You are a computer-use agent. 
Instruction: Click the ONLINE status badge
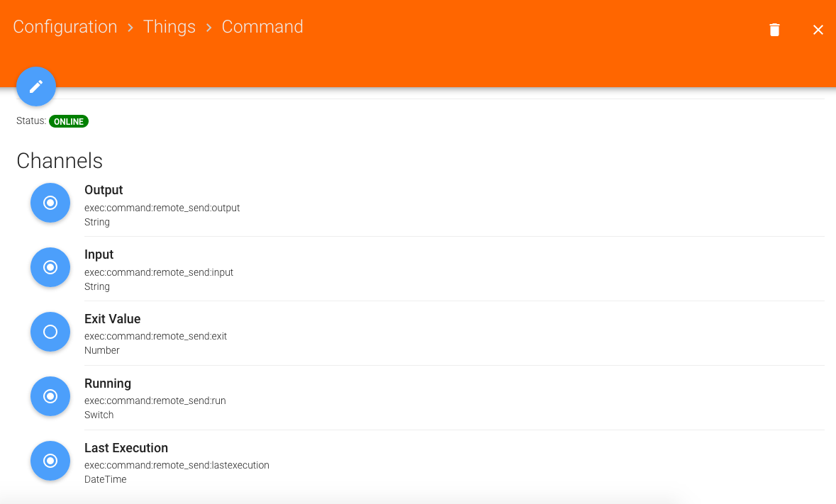[x=69, y=122]
